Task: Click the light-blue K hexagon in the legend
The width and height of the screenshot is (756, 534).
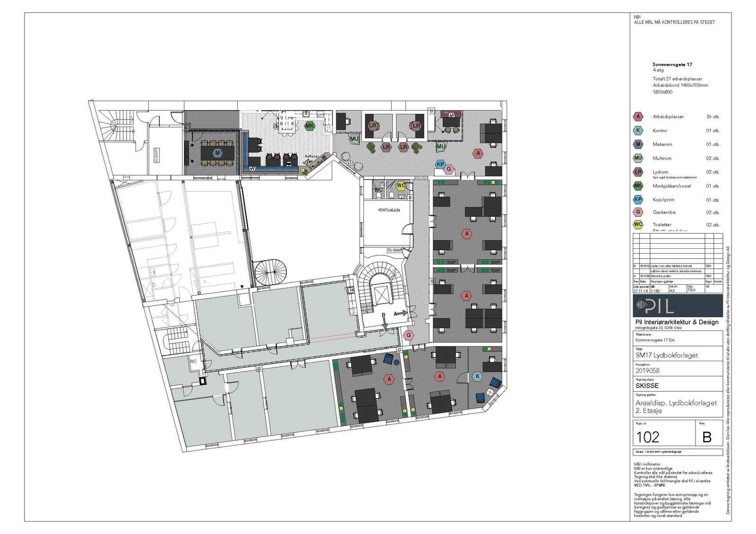Action: tap(638, 130)
